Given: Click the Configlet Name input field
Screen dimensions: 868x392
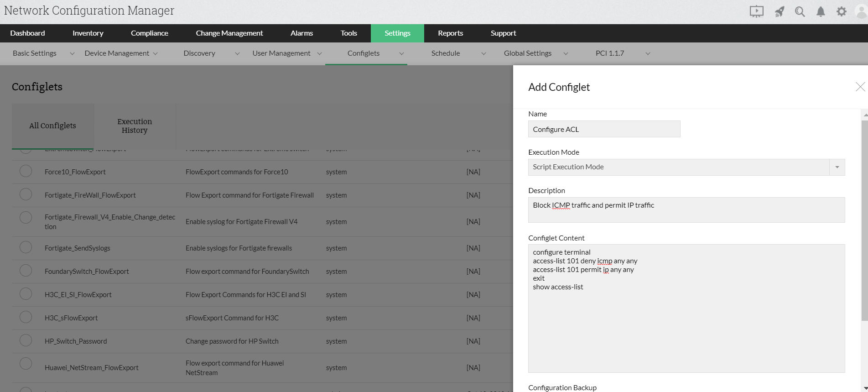Looking at the screenshot, I should coord(604,129).
